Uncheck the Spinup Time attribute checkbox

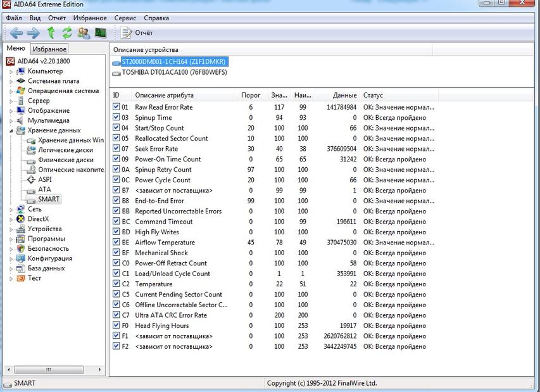point(116,117)
